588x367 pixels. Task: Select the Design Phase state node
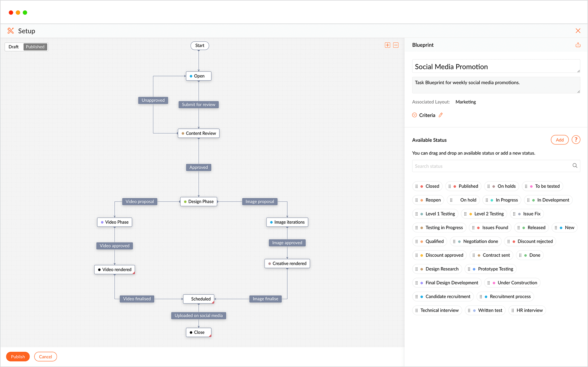[x=198, y=201]
